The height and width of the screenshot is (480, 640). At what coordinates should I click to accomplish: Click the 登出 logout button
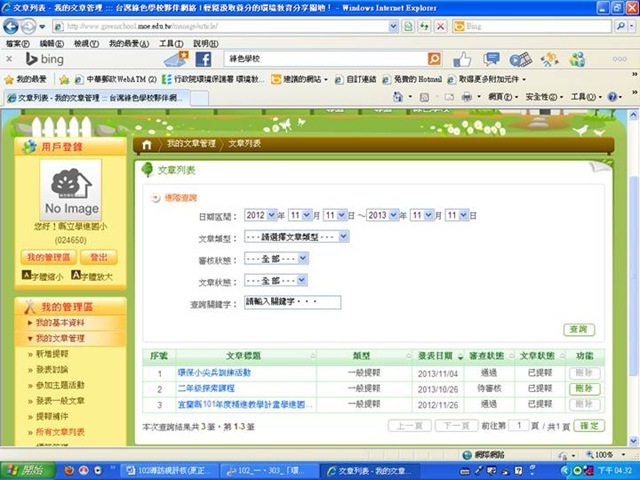coord(98,257)
